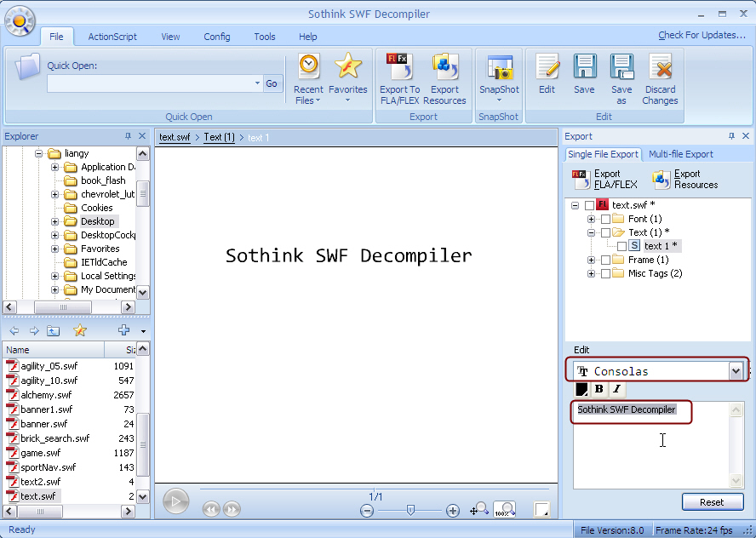
Task: Zoom out with the minus button
Action: [x=366, y=511]
